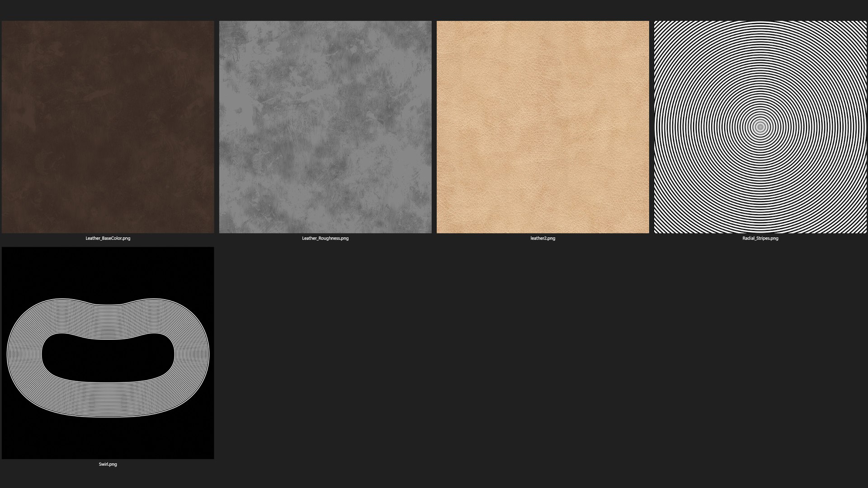Viewport: 868px width, 488px height.
Task: Click the Leather_Roughness.png file name label
Action: click(x=325, y=238)
